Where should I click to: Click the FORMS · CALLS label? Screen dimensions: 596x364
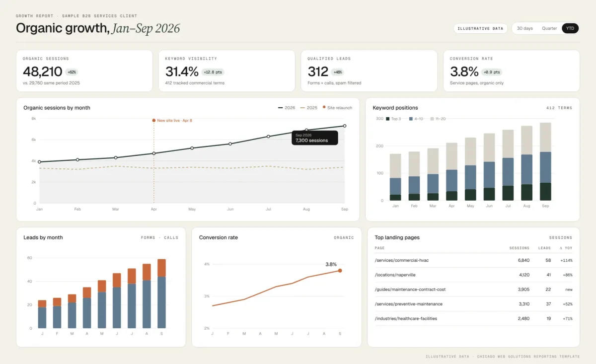point(159,237)
